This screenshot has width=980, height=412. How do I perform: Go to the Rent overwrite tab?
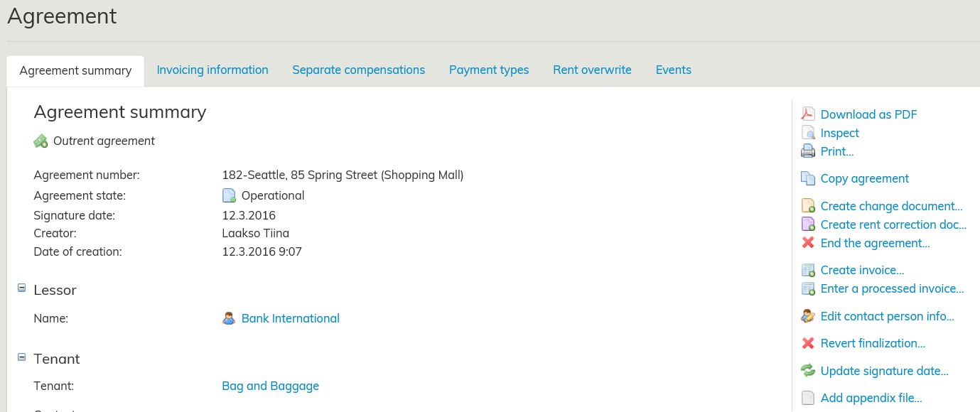tap(592, 70)
